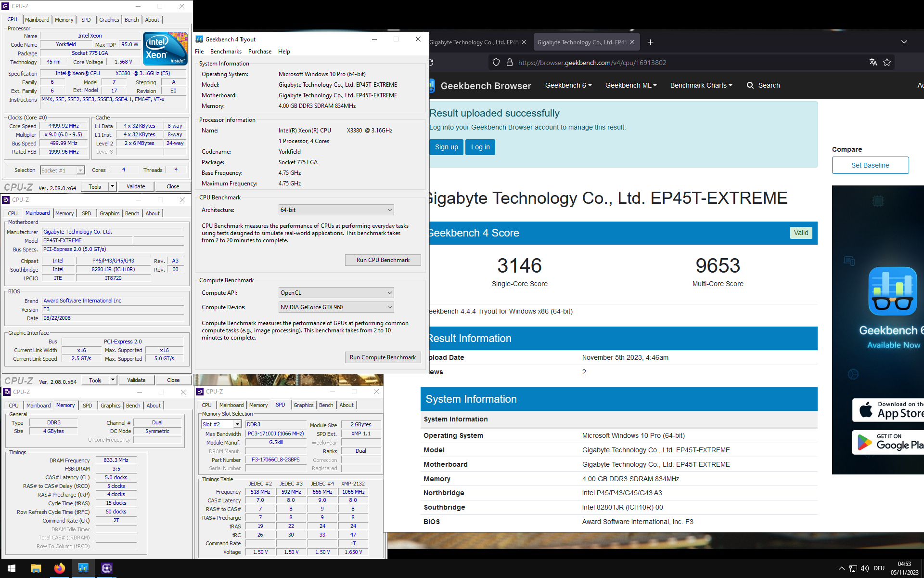
Task: Open About tab in CPU-Z CPU window
Action: (x=152, y=20)
